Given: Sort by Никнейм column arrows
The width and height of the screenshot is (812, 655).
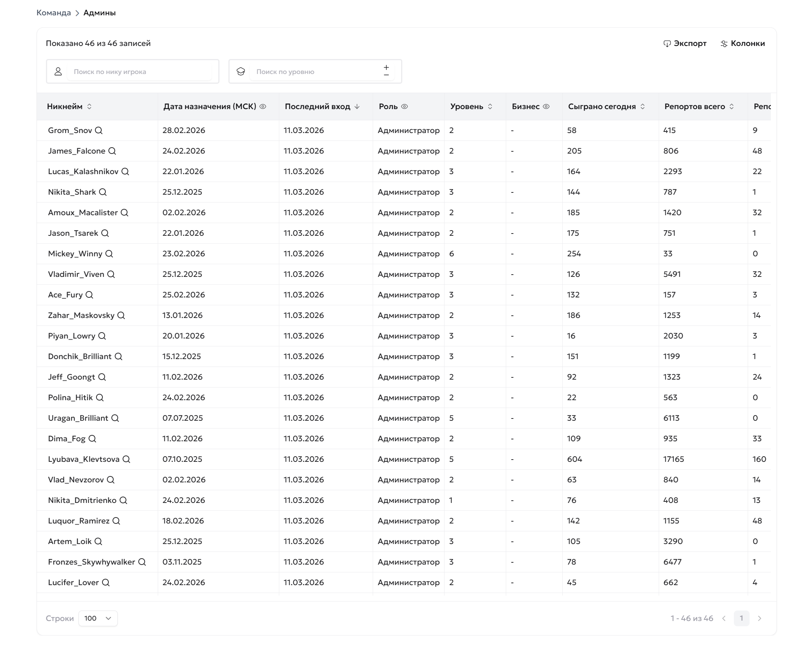Looking at the screenshot, I should click(89, 107).
